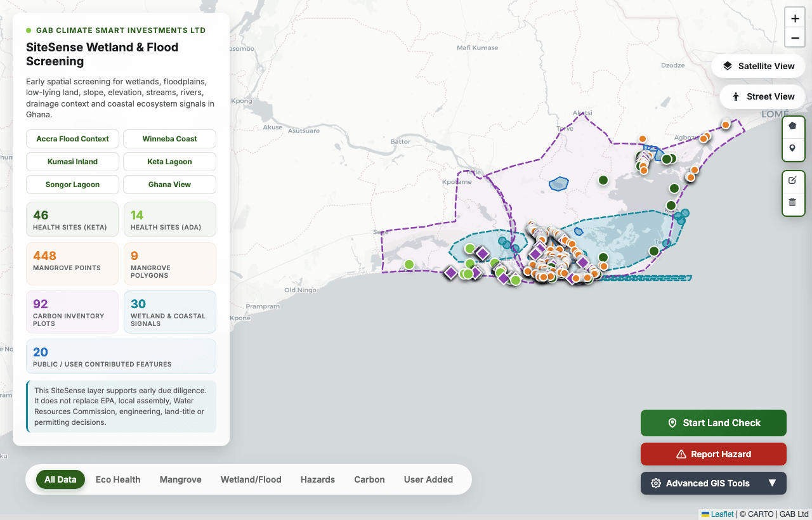Toggle Satellite View basemap

point(758,66)
